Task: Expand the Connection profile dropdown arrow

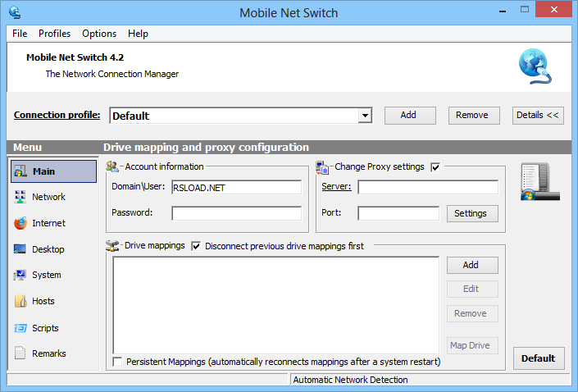Action: (x=365, y=116)
